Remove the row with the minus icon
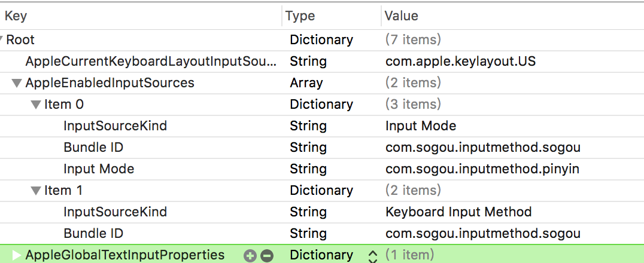Screen dimensions: 644x263 (x=267, y=256)
